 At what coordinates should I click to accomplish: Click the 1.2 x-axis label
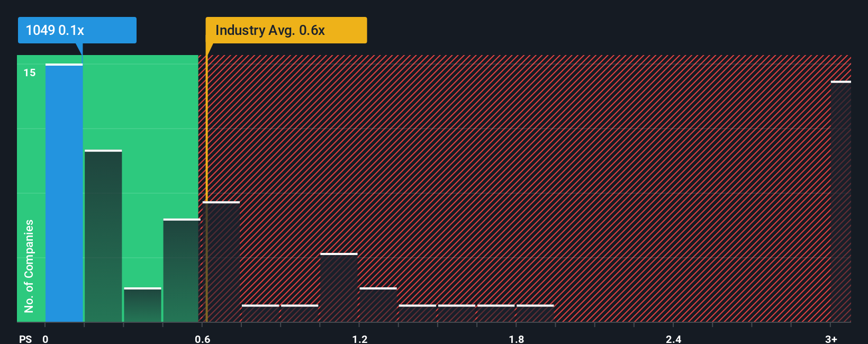click(360, 339)
